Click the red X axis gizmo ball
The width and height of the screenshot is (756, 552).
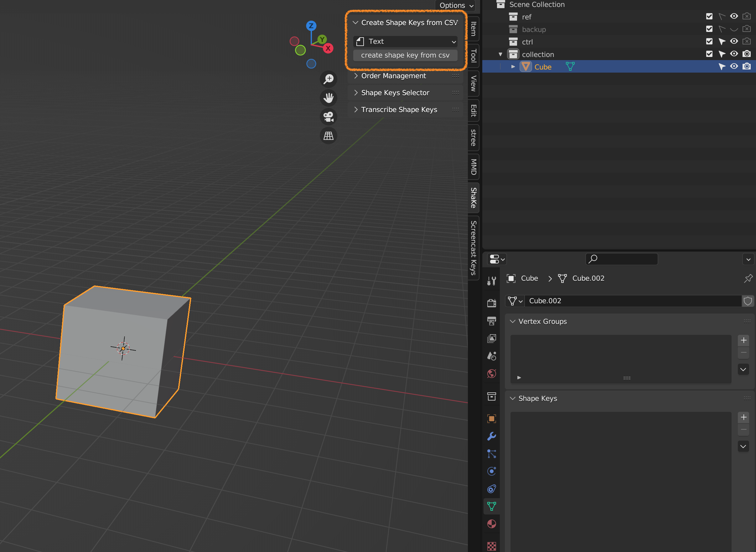tap(328, 48)
